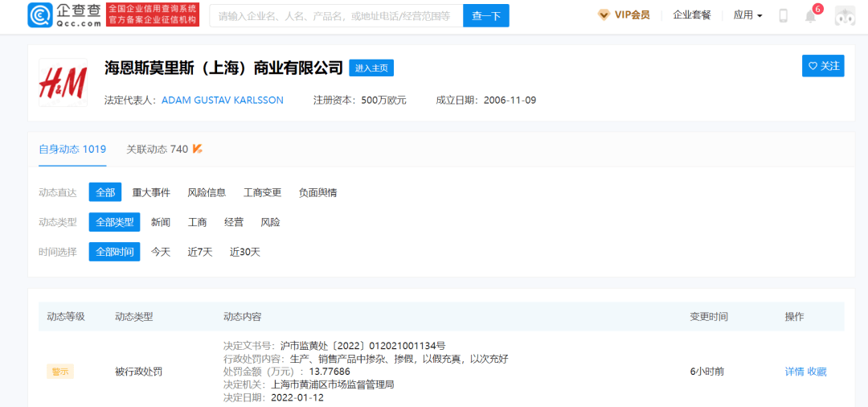
Task: Click the company name 海恩斯莫里斯 title
Action: 224,68
